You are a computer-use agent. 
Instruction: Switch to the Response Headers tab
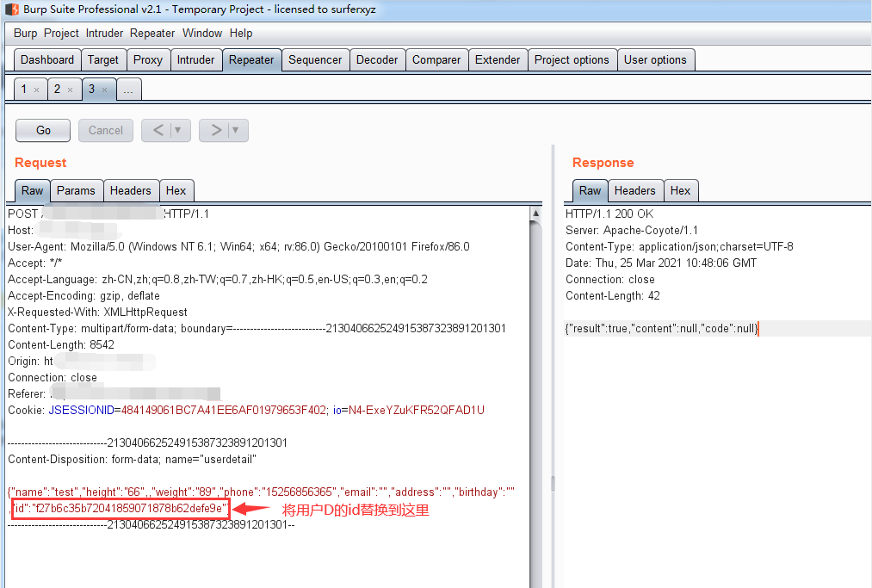[635, 191]
